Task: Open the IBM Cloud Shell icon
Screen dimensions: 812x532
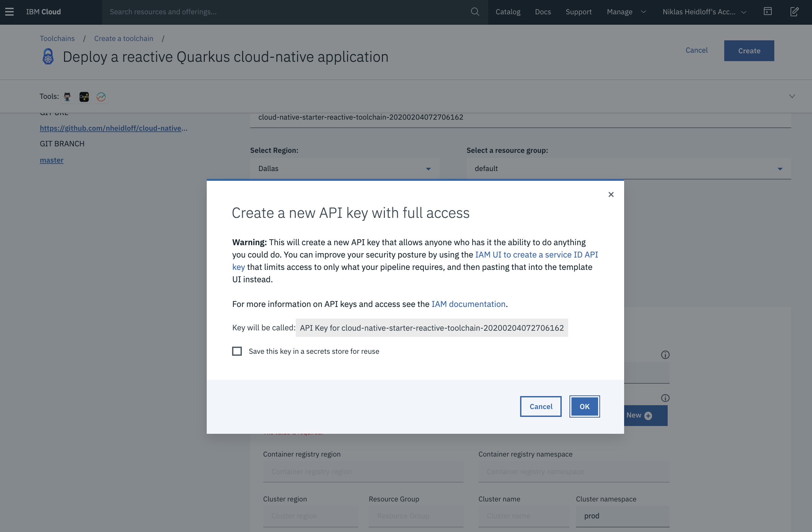Action: pyautogui.click(x=768, y=12)
